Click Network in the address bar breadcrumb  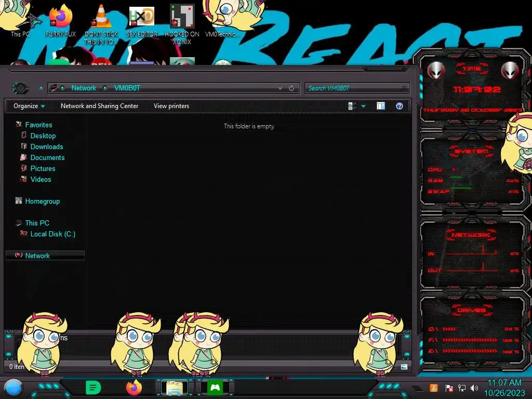(x=84, y=88)
